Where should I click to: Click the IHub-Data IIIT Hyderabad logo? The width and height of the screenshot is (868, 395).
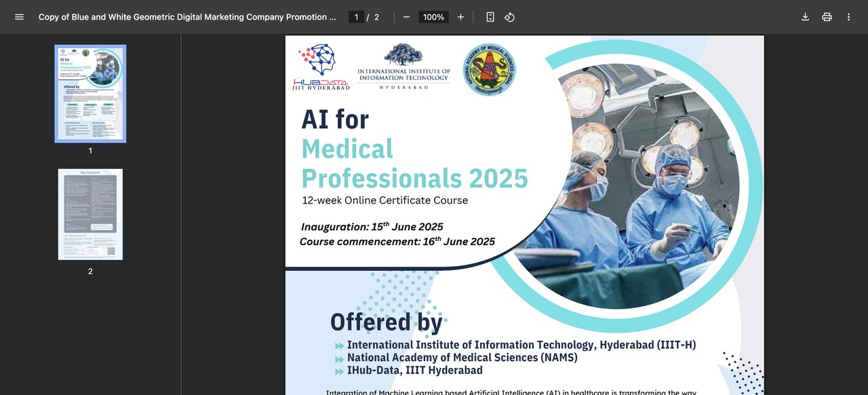[321, 67]
